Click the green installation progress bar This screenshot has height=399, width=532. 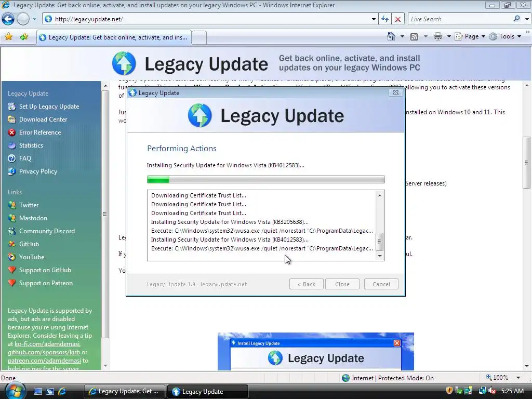point(265,179)
